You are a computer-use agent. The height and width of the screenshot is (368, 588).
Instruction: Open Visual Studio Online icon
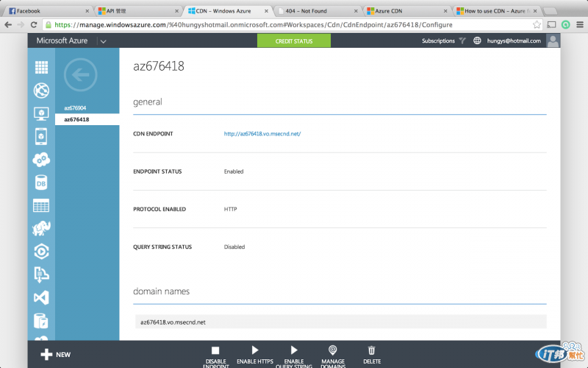pyautogui.click(x=41, y=298)
